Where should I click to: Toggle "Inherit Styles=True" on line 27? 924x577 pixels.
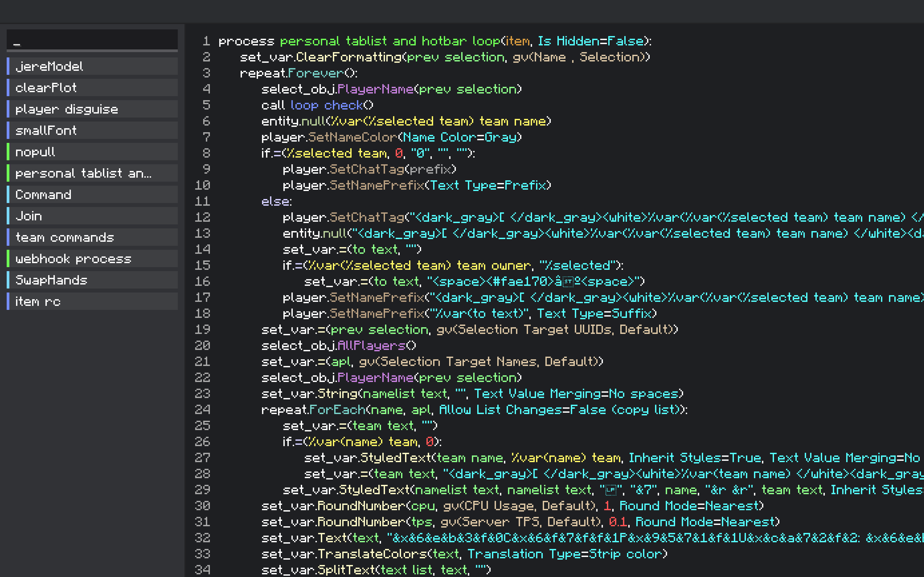[x=695, y=458]
